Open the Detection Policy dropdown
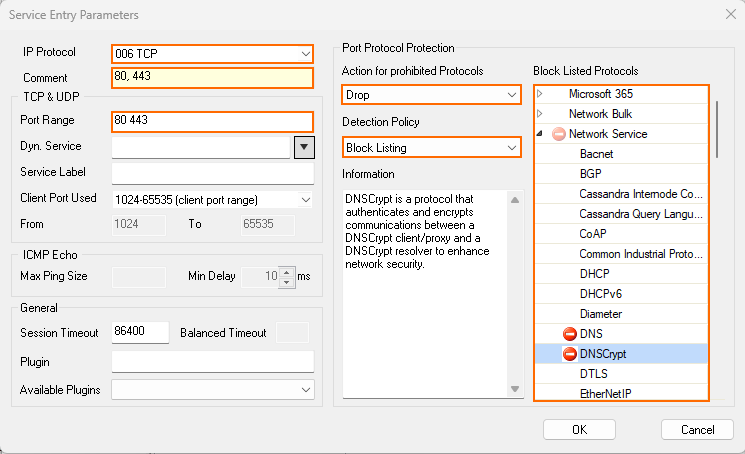 coord(512,147)
